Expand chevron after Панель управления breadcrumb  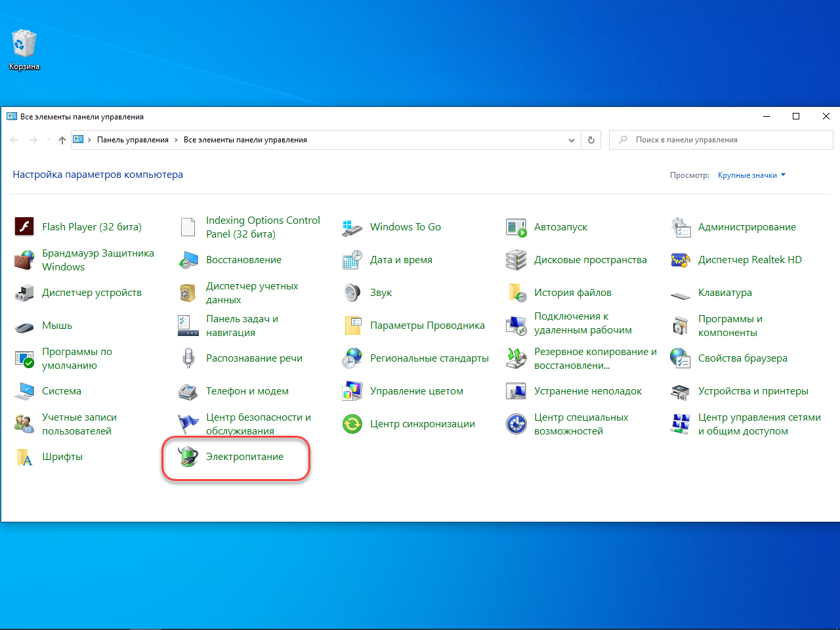177,140
